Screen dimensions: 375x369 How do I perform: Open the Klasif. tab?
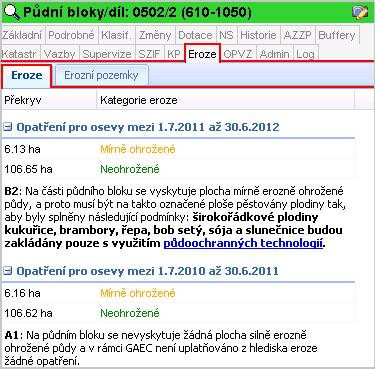pos(117,35)
